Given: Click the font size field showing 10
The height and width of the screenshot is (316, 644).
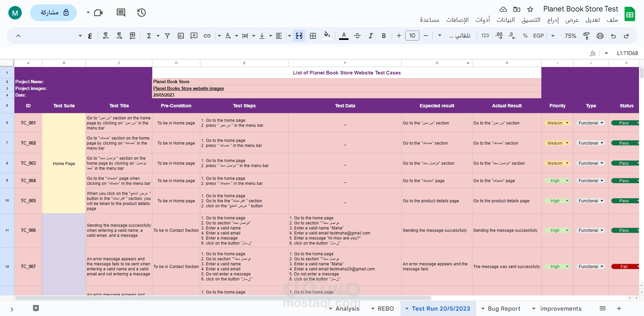Looking at the screenshot, I should (412, 36).
